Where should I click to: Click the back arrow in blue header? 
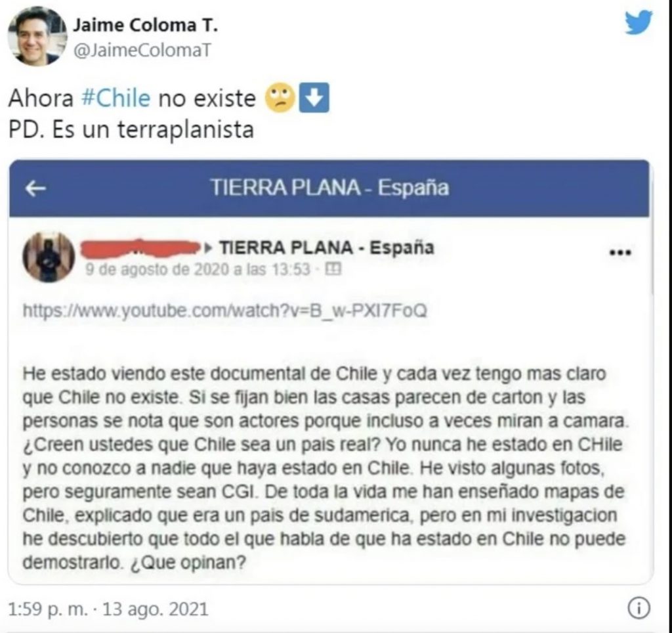(x=35, y=188)
